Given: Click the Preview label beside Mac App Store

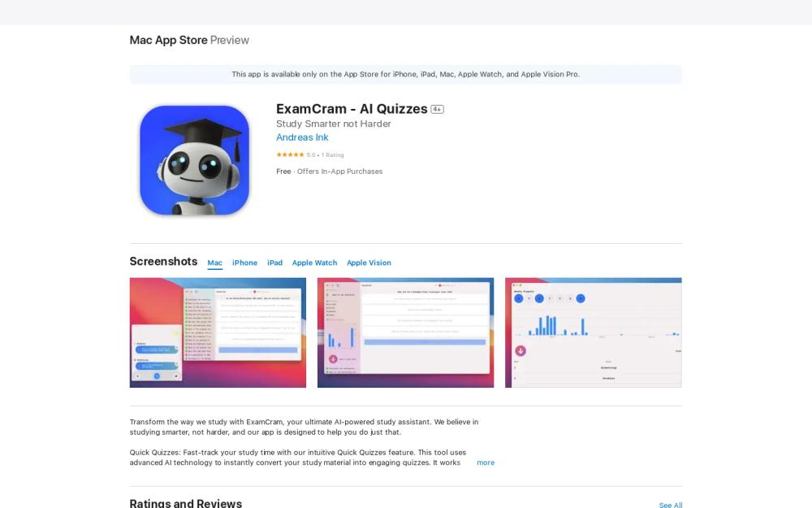Looking at the screenshot, I should click(x=230, y=40).
